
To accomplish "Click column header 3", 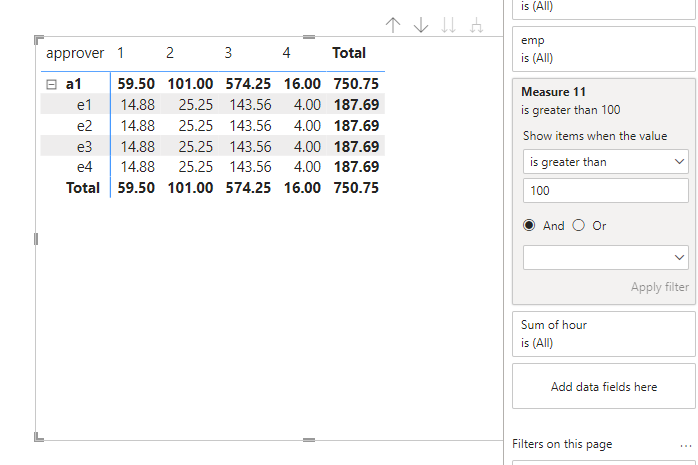I will coord(228,53).
